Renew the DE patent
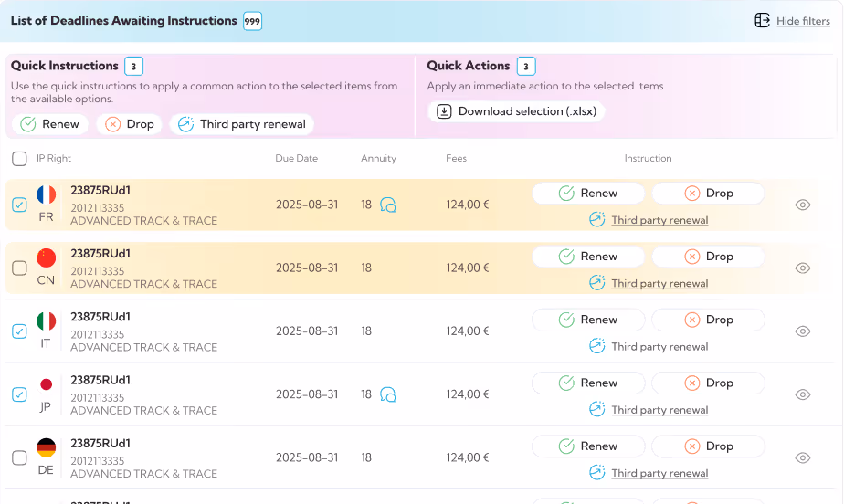This screenshot has width=844, height=504. (x=588, y=446)
